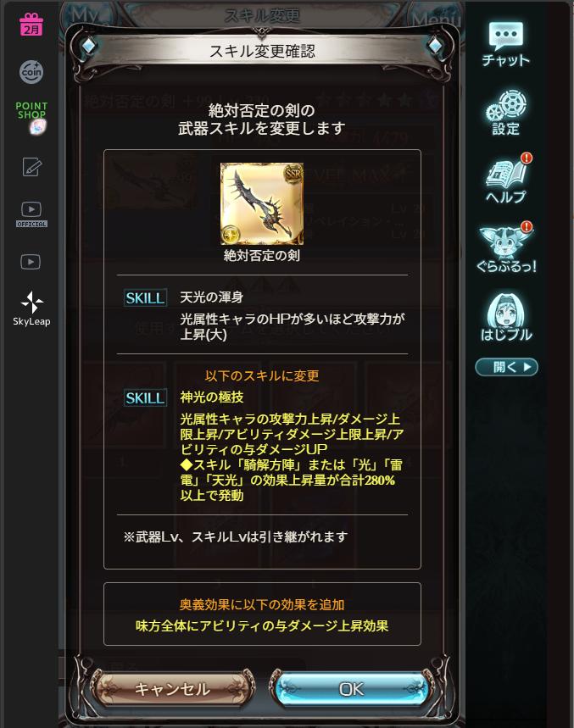Open the チャット chat panel
This screenshot has height=728, width=574.
tap(505, 45)
